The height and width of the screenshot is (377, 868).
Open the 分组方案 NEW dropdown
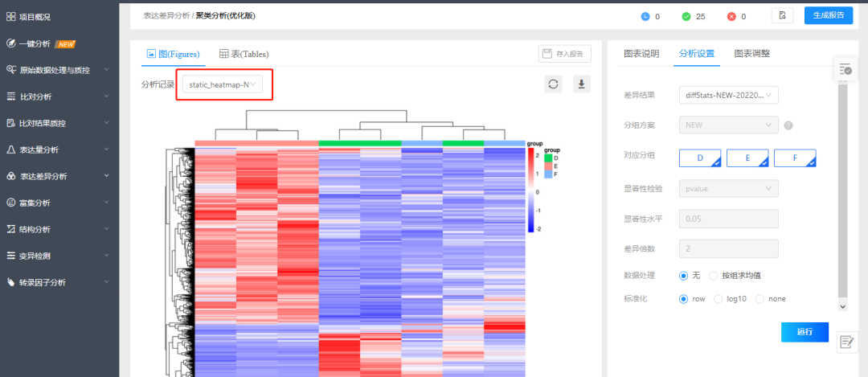728,125
